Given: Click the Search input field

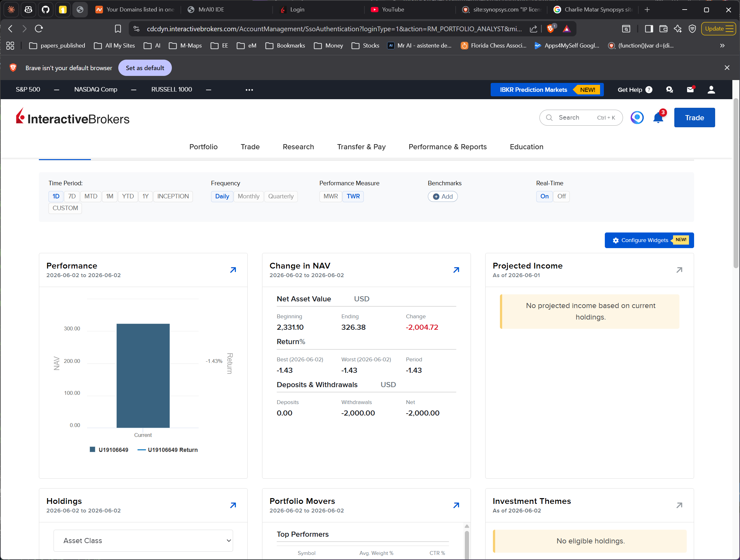Looking at the screenshot, I should [x=581, y=118].
